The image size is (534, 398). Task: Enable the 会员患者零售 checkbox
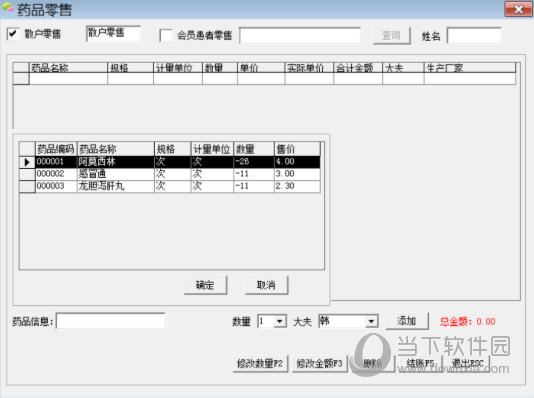pyautogui.click(x=166, y=35)
